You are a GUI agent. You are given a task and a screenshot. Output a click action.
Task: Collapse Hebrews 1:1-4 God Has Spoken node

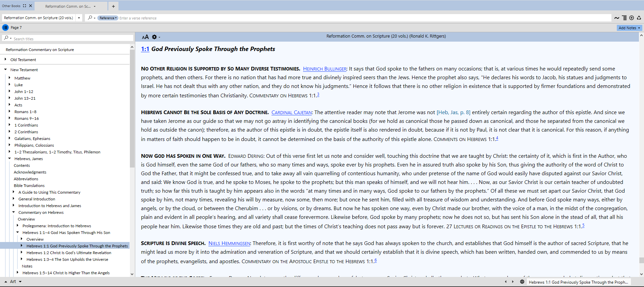[x=17, y=232]
